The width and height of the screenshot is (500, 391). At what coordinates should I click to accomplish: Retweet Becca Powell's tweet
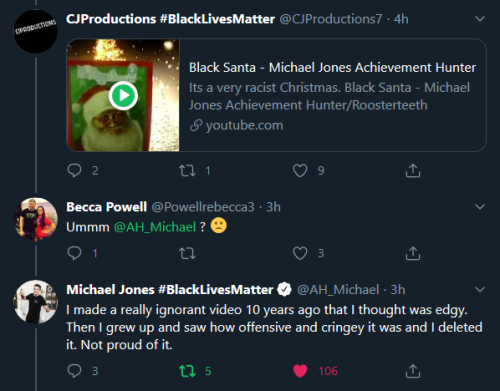[187, 254]
